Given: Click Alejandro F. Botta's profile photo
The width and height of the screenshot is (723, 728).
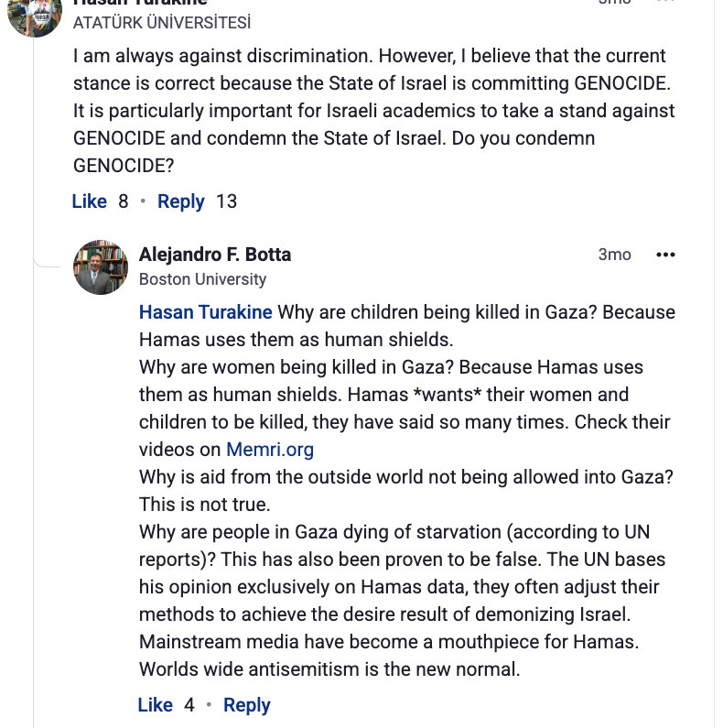Looking at the screenshot, I should 101,267.
